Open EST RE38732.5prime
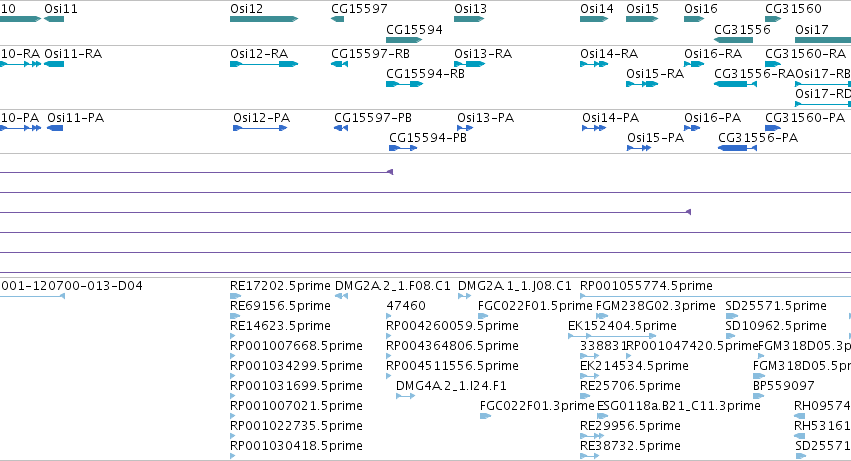The height and width of the screenshot is (461, 851). (589, 456)
